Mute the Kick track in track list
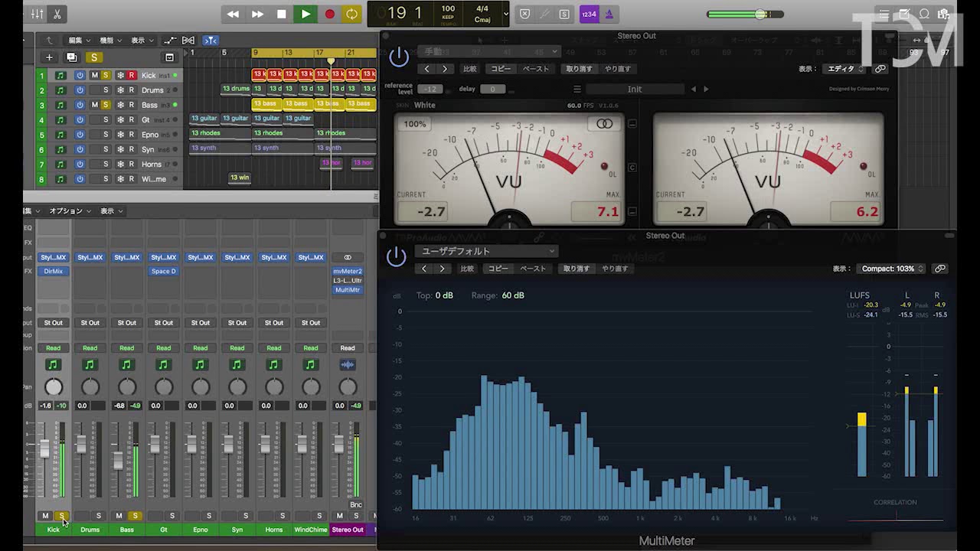 tap(95, 75)
